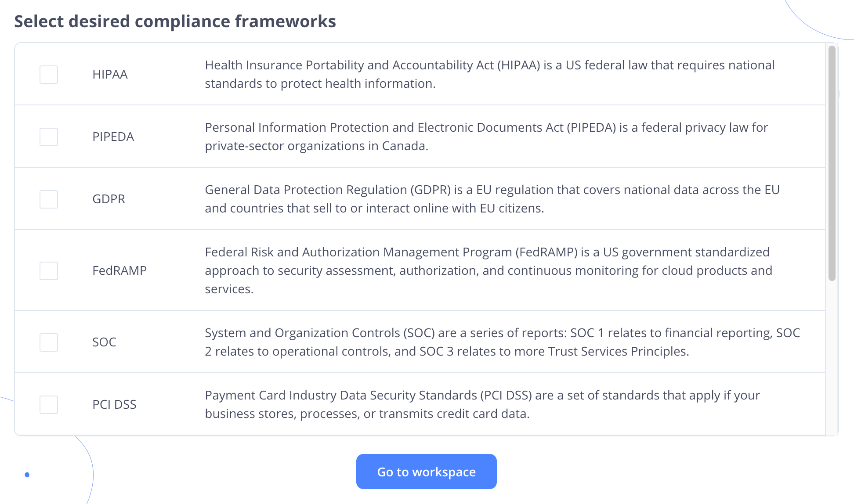Click the HIPAA label text
The height and width of the screenshot is (504, 854).
click(x=110, y=75)
